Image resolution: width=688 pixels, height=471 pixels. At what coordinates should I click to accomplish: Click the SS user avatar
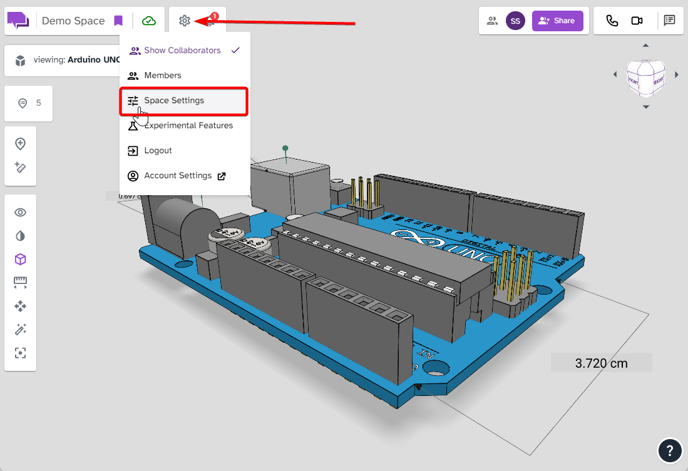[515, 21]
